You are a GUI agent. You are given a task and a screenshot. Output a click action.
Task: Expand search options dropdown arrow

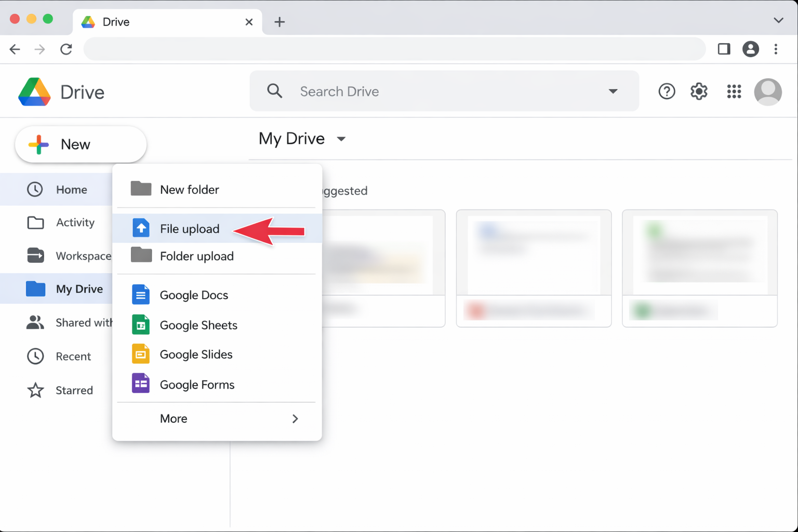click(x=613, y=91)
